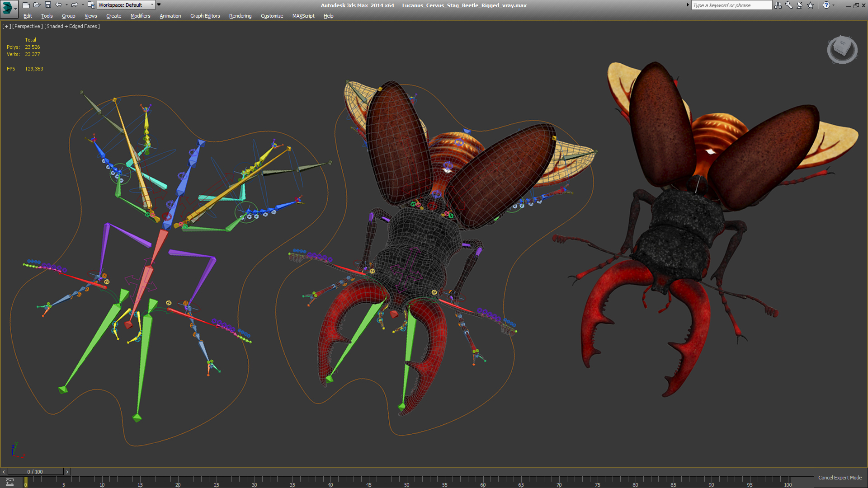Open the Rendering menu
The height and width of the screenshot is (488, 868).
(241, 16)
